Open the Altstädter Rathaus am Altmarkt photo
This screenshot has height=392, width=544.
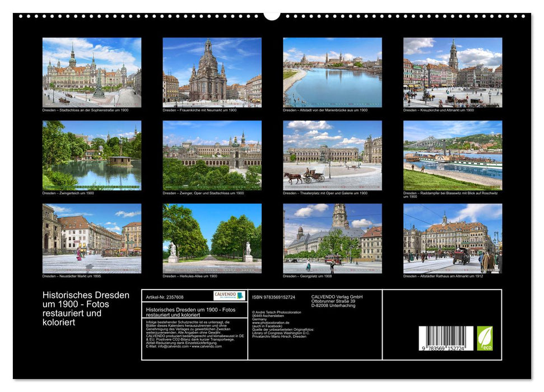(453, 239)
